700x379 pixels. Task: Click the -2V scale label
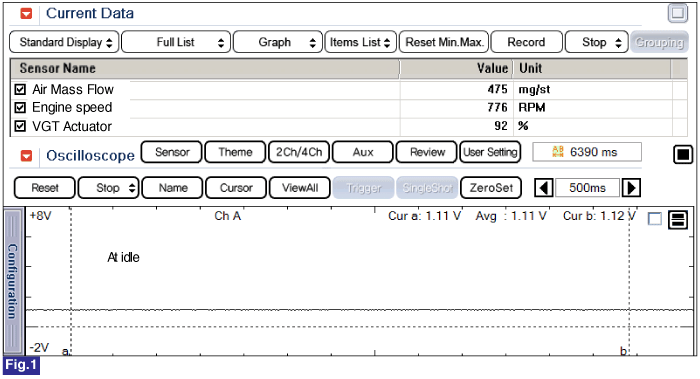click(39, 347)
